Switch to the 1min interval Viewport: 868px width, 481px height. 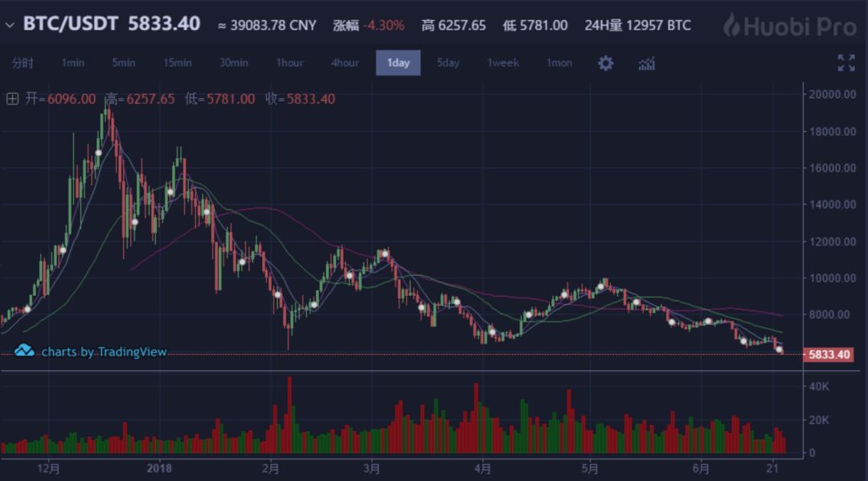(x=72, y=63)
